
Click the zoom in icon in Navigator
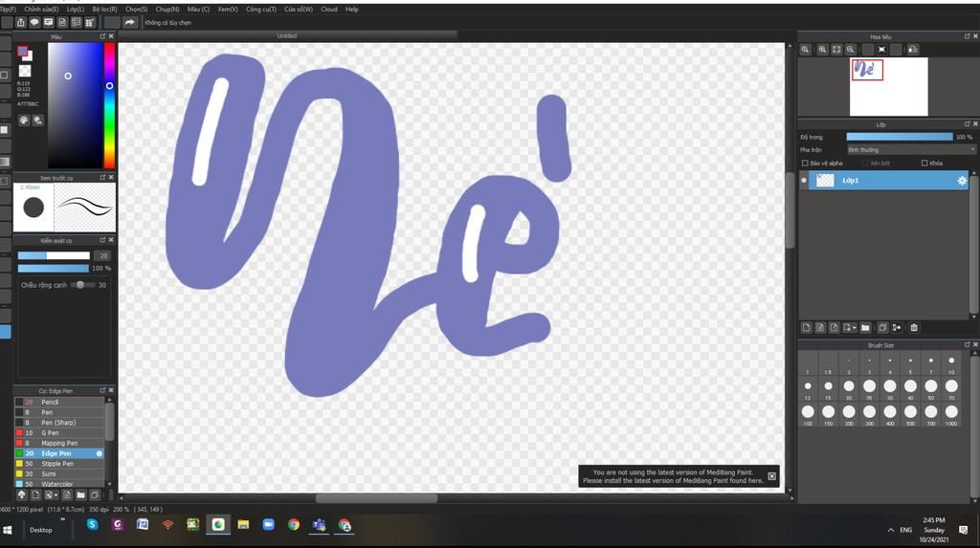[822, 50]
